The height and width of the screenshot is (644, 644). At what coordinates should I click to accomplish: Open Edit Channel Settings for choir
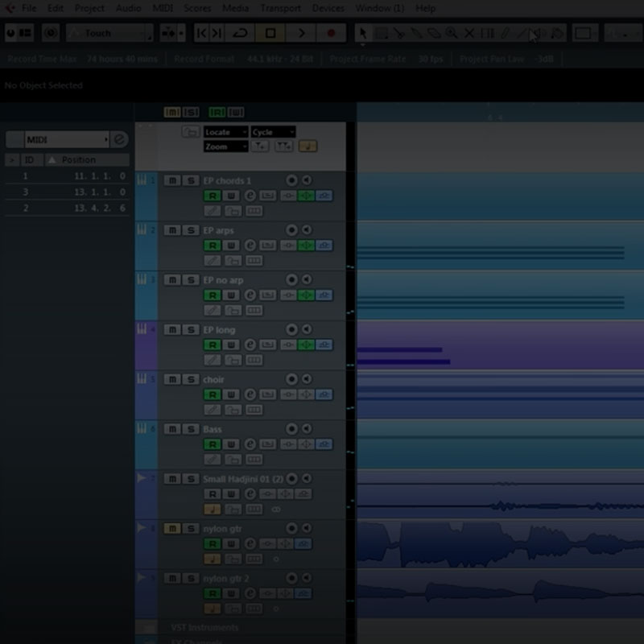click(x=250, y=394)
